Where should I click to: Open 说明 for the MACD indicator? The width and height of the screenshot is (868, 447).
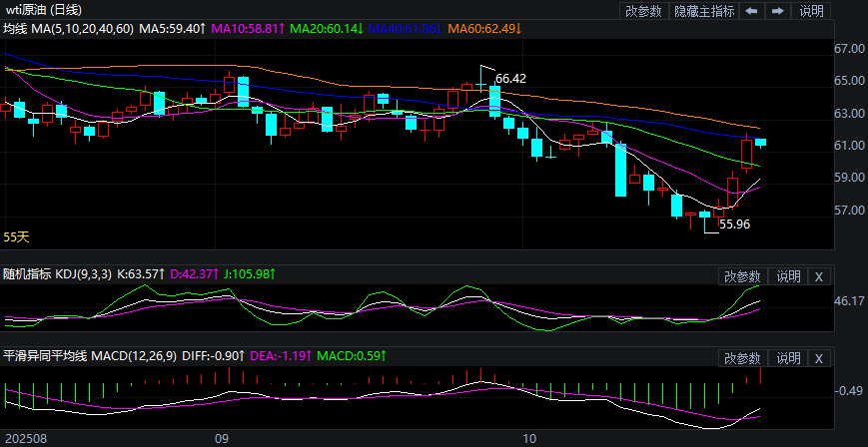coord(789,358)
